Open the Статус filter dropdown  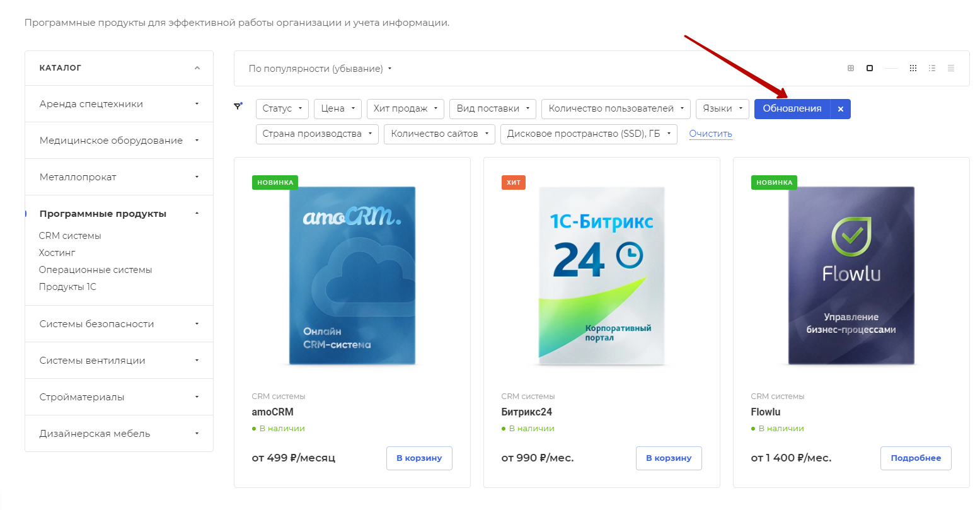click(282, 108)
